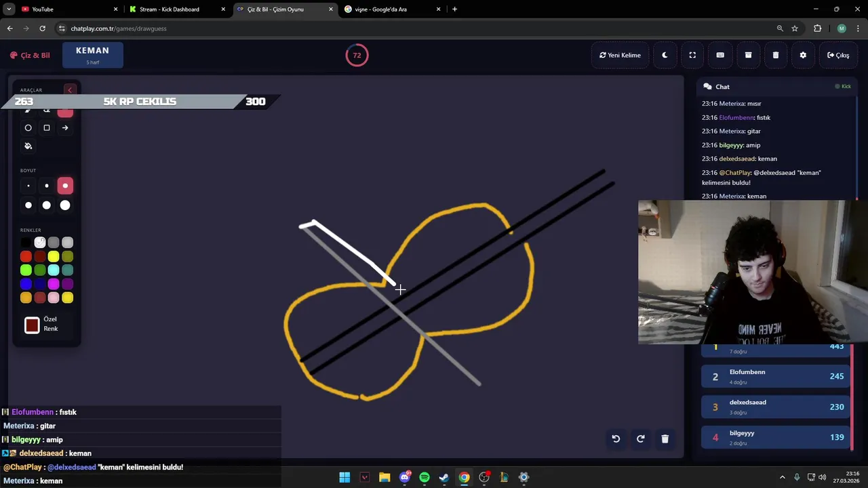Screen dimensions: 868x488
Task: Pick the light pink color swatch
Action: tap(54, 298)
